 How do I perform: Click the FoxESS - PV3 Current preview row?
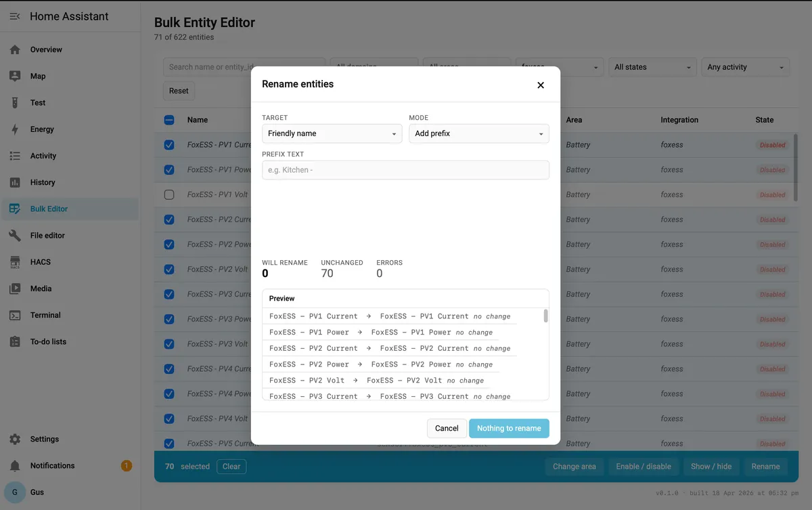coord(389,396)
